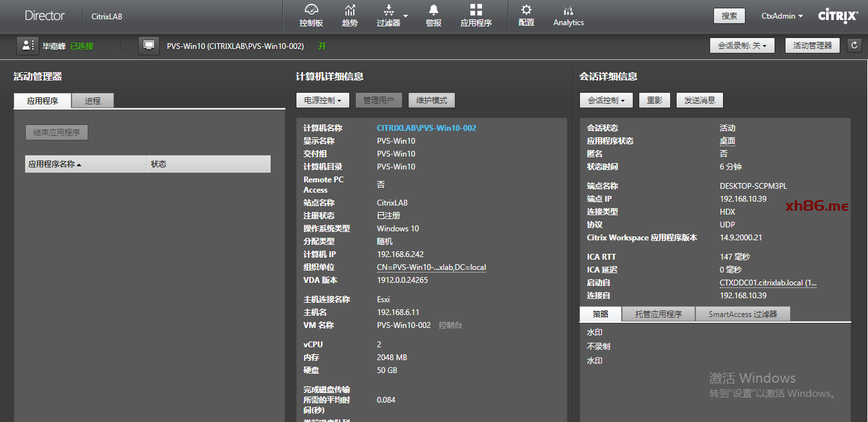Expand the 电源控制 power dropdown
Image resolution: width=868 pixels, height=422 pixels.
(322, 101)
